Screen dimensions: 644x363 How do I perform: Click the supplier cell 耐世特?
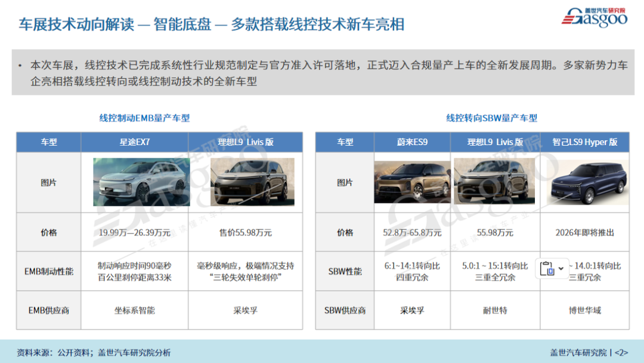coord(495,310)
